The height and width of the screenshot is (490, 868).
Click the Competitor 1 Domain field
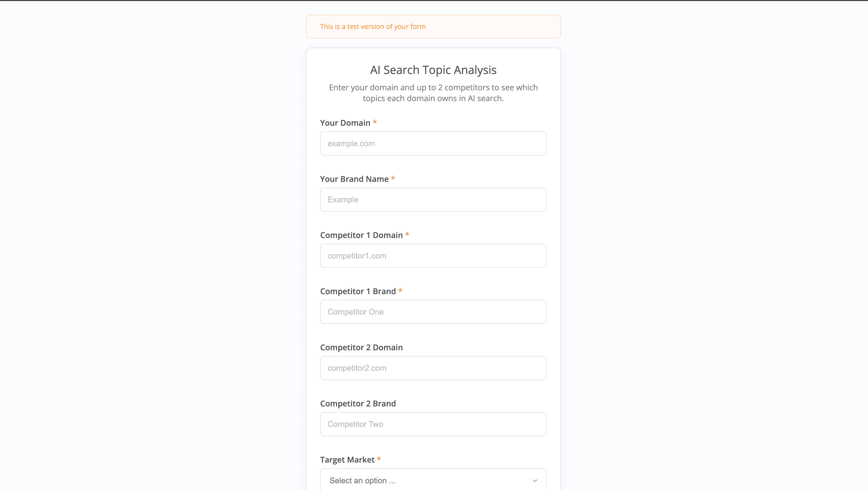(433, 256)
